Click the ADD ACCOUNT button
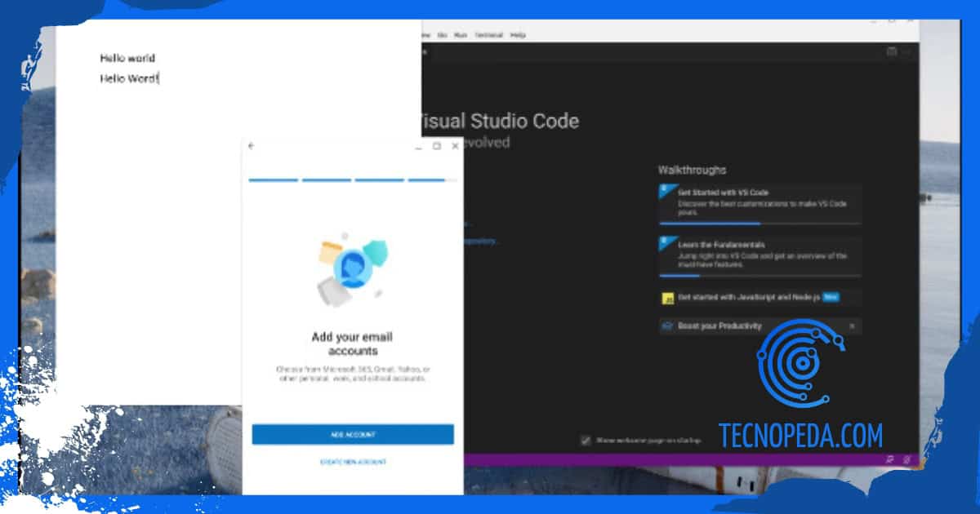The height and width of the screenshot is (514, 980). [353, 434]
